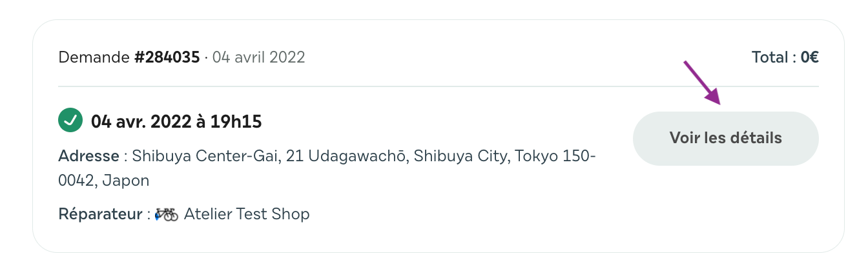
Task: Click the 04 avril 2022 request date
Action: coord(258,57)
